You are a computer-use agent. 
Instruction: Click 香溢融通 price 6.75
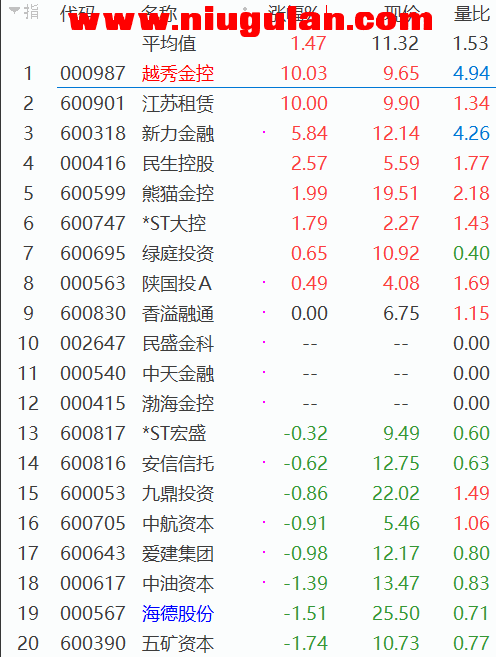tap(401, 313)
